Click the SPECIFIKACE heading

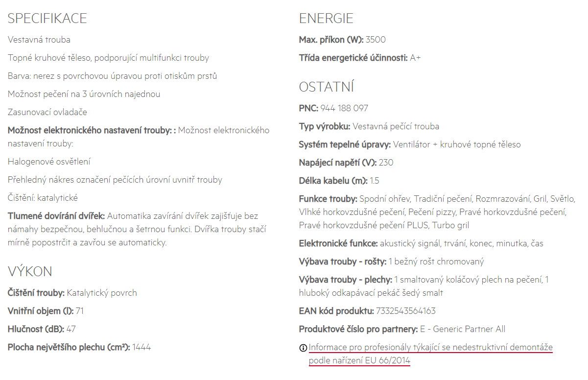pyautogui.click(x=47, y=19)
